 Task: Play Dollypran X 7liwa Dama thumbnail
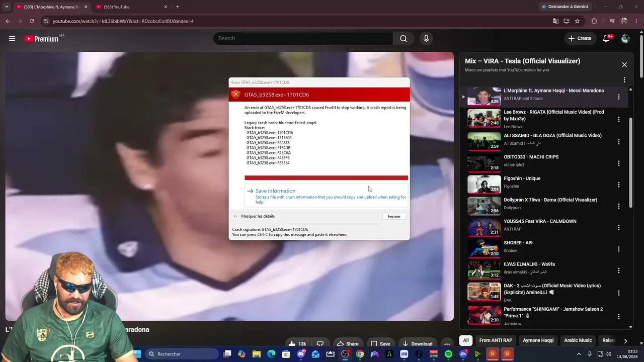pyautogui.click(x=484, y=206)
